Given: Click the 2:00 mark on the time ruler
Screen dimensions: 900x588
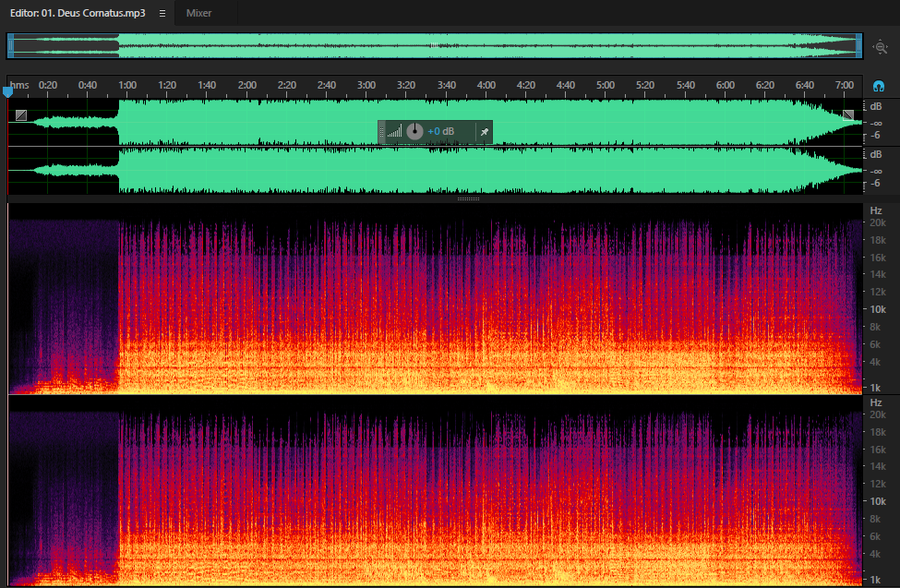Looking at the screenshot, I should pos(247,85).
